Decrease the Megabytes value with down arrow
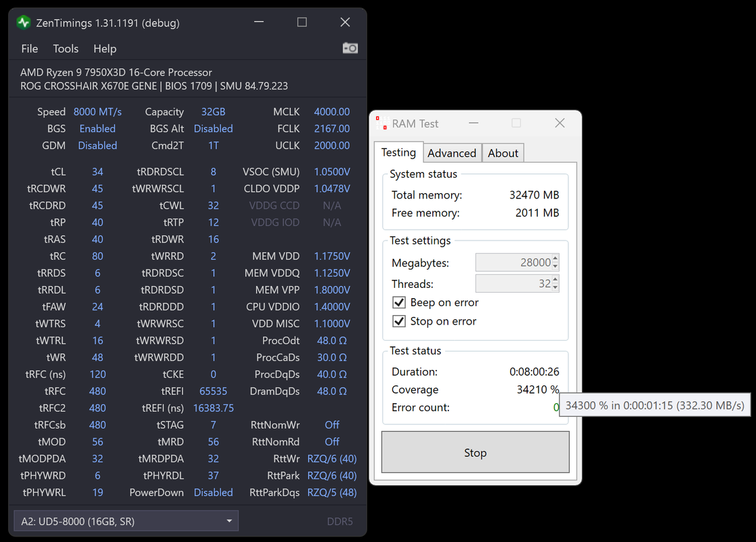Image resolution: width=756 pixels, height=542 pixels. pyautogui.click(x=555, y=267)
